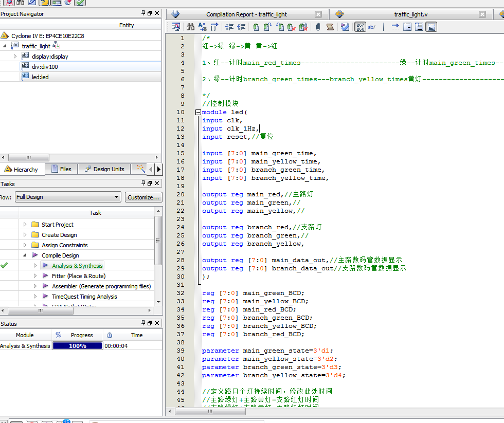Click the clock icon in Status header
This screenshot has height=423, width=504.
point(110,335)
